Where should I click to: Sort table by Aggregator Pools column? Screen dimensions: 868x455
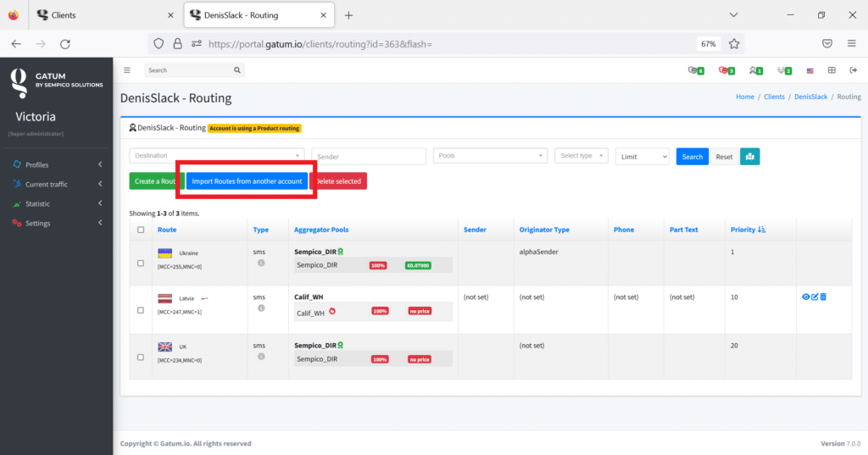click(321, 230)
